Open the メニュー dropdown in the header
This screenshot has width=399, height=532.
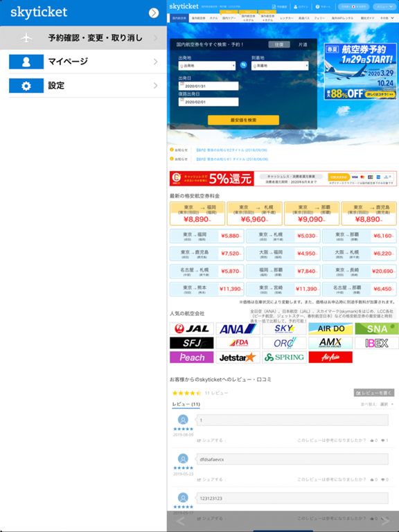pos(384,7)
